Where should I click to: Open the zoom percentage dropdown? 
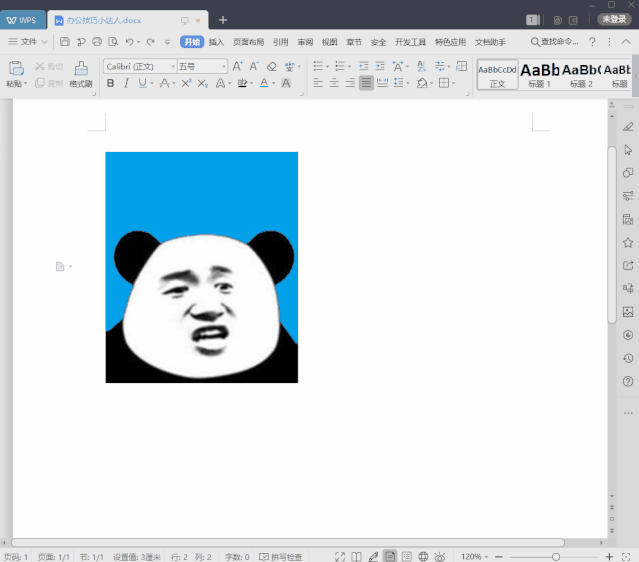click(474, 557)
